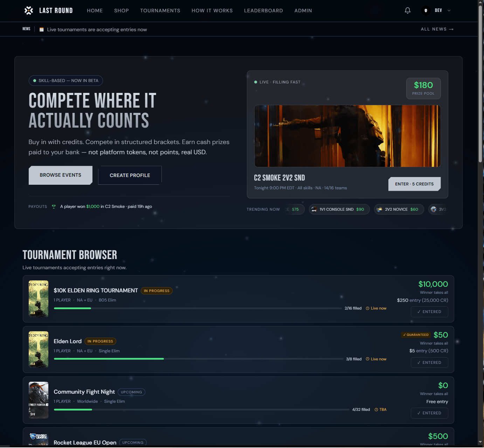Click the $10K Elden Ring fill progress bar
Image resolution: width=484 pixels, height=448 pixels.
click(198, 308)
